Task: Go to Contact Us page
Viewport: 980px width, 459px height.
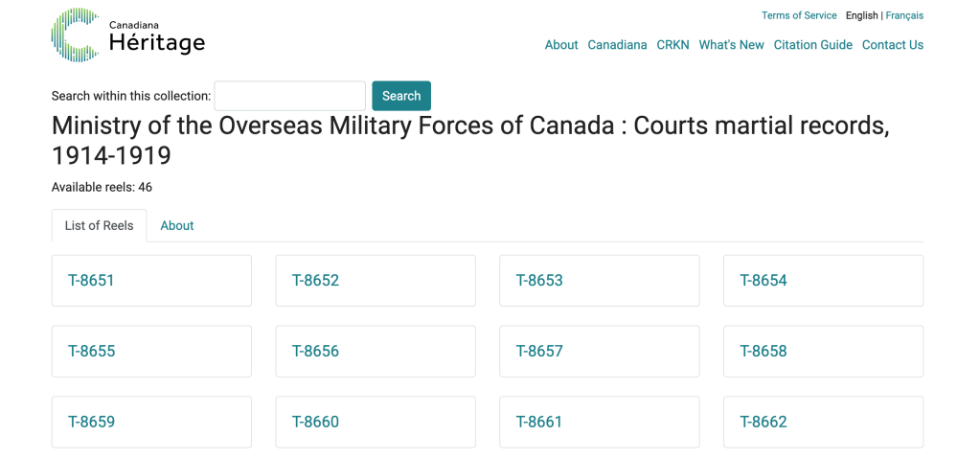Action: 892,45
